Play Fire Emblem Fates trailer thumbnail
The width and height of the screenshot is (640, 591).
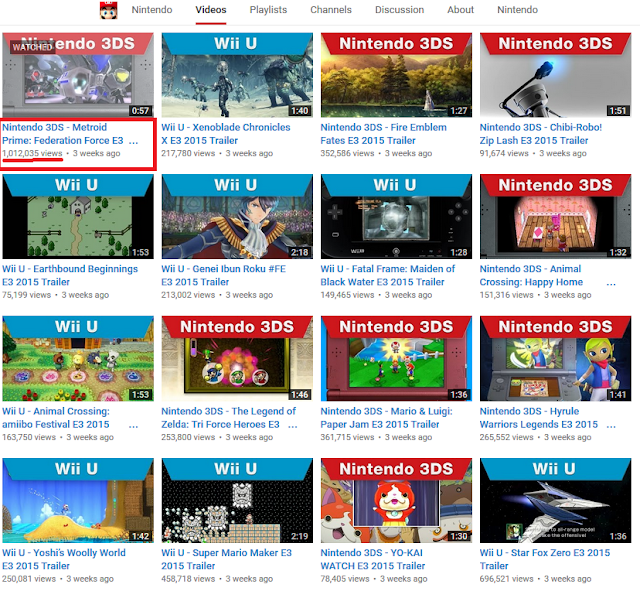point(396,76)
